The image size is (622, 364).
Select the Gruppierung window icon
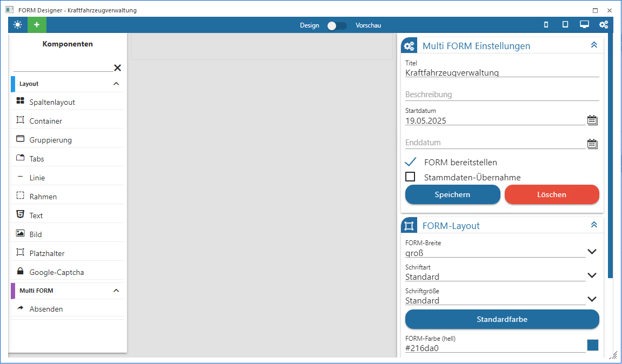point(20,139)
